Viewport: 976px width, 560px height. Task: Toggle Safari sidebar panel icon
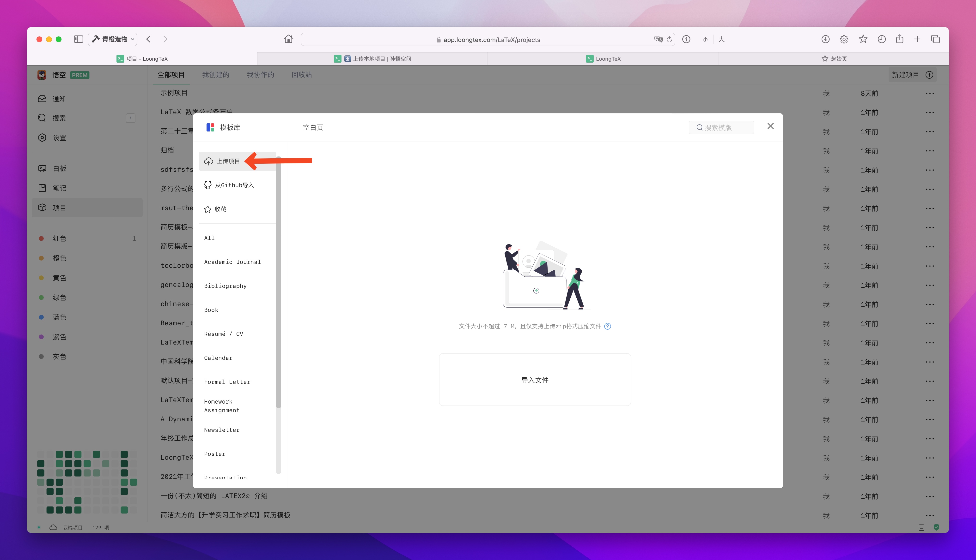(79, 39)
